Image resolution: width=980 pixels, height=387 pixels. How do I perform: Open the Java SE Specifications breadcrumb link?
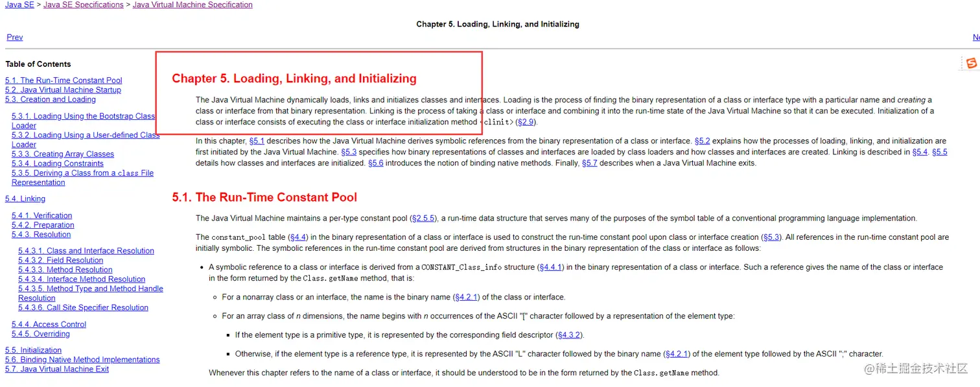pos(84,5)
